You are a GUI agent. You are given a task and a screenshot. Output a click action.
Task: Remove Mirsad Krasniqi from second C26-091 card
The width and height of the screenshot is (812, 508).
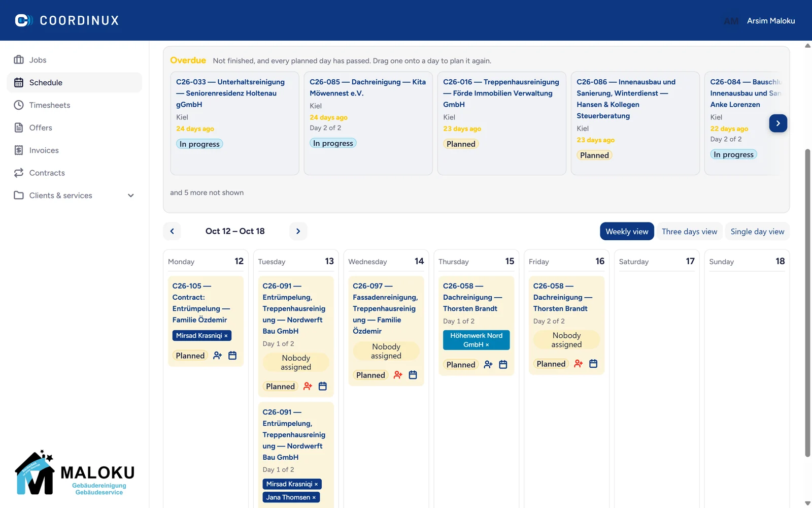(x=316, y=484)
